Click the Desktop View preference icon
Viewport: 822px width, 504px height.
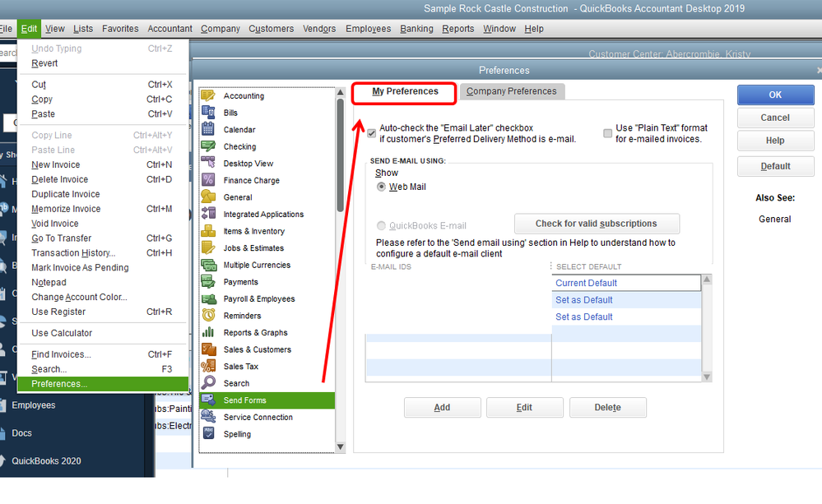(208, 163)
